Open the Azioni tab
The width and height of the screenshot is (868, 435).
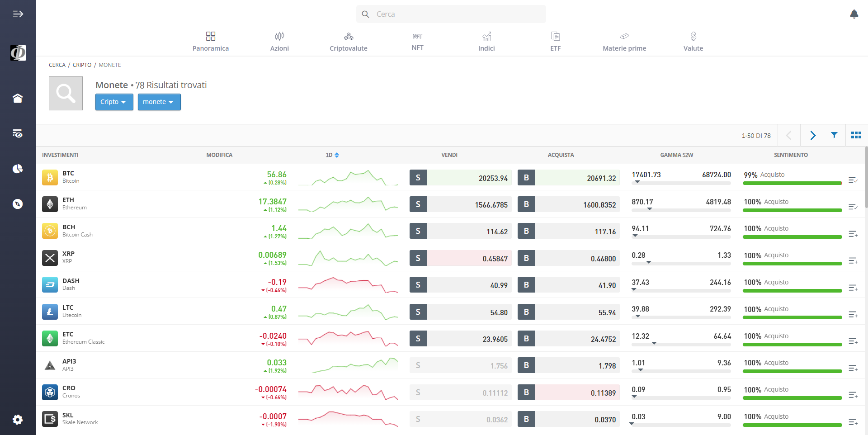point(279,42)
